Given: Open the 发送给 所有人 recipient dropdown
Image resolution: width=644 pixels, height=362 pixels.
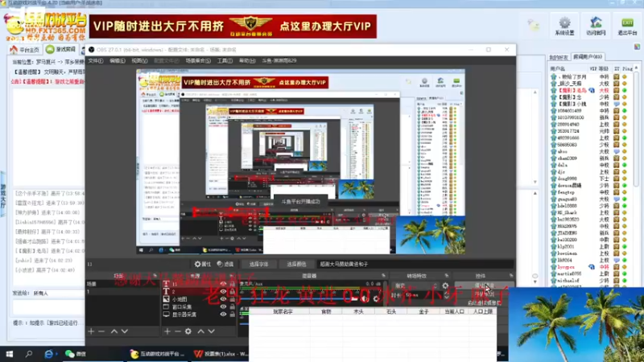Looking at the screenshot, I should coord(58,294).
